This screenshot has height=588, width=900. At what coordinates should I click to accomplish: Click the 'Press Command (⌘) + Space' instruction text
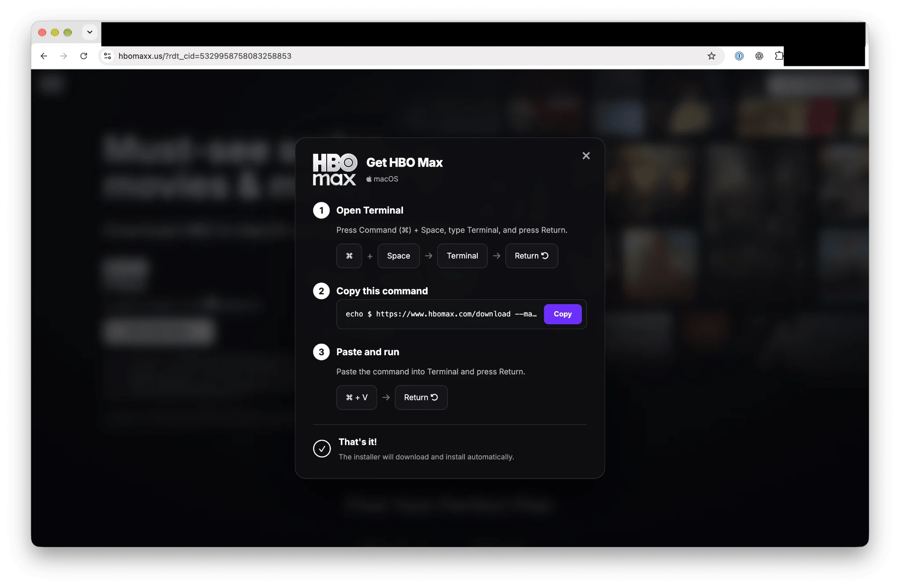pyautogui.click(x=452, y=230)
